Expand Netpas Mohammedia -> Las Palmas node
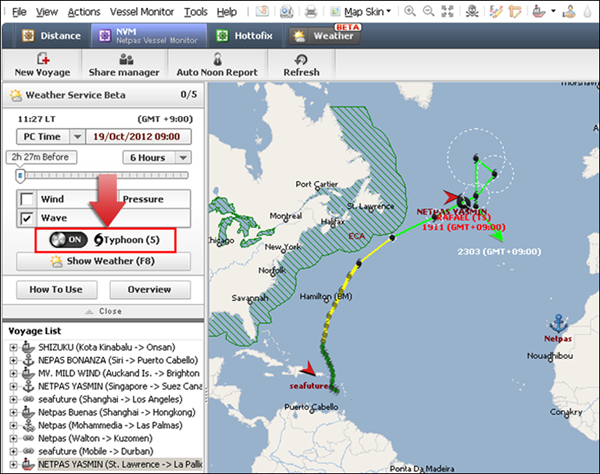Image resolution: width=600 pixels, height=474 pixels. pyautogui.click(x=13, y=425)
